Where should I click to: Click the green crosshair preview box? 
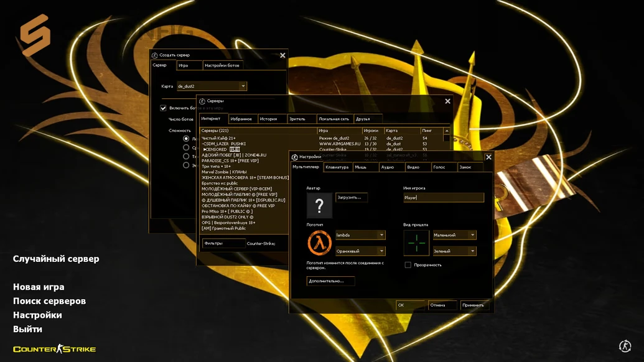point(416,243)
